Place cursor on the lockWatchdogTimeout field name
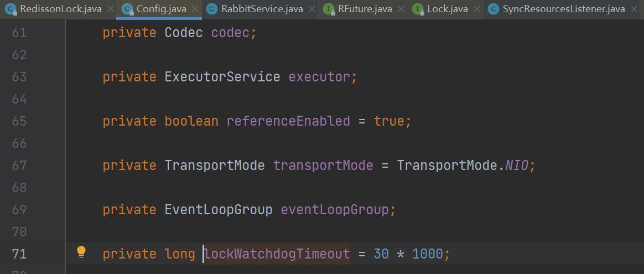The height and width of the screenshot is (274, 644). pos(277,254)
